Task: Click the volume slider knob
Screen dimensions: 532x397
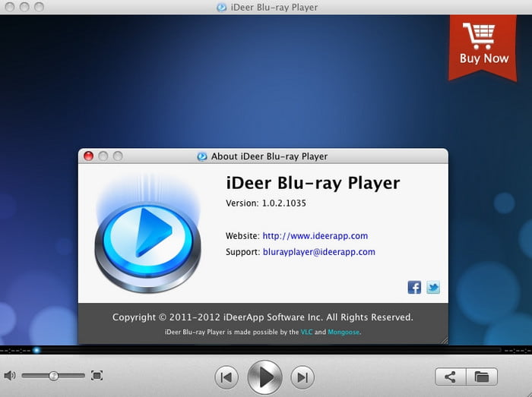Action: [53, 376]
